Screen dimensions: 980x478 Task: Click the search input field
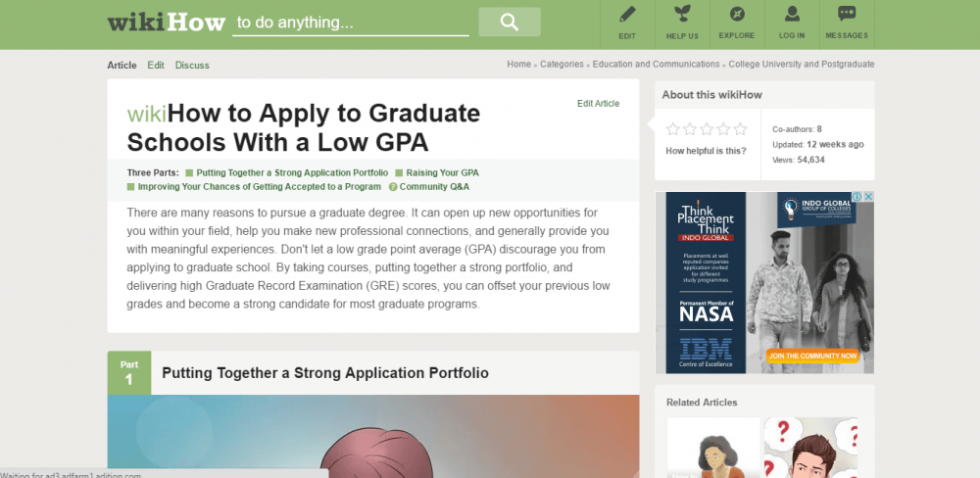pos(350,22)
